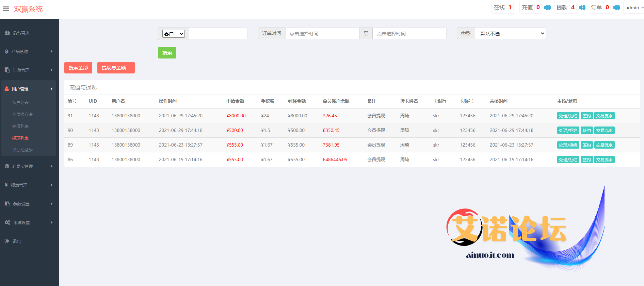Click applied amount ¥8000.00 cell

pos(236,116)
